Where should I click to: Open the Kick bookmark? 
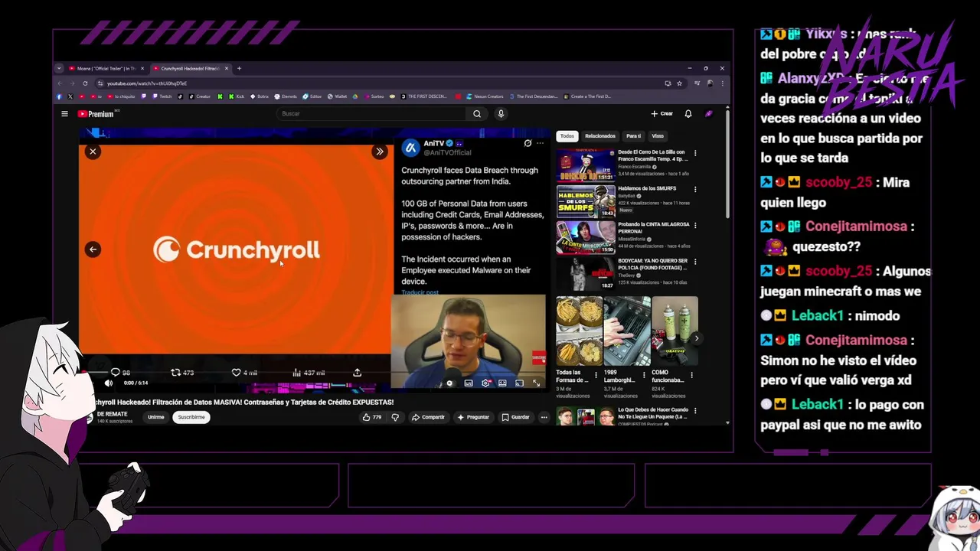pos(235,96)
